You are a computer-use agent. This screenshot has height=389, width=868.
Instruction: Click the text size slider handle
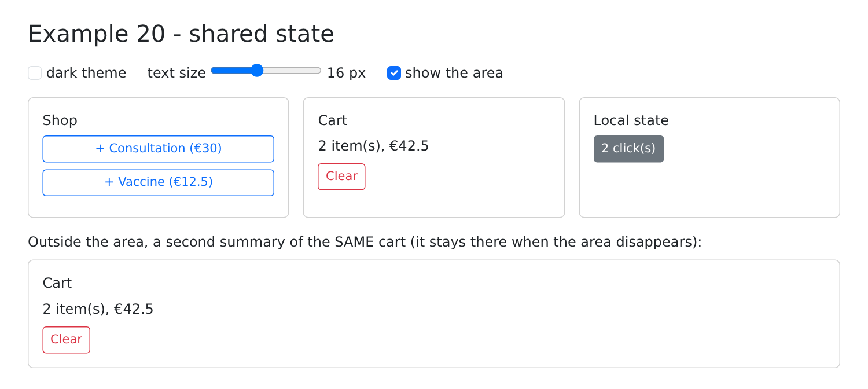(x=257, y=71)
